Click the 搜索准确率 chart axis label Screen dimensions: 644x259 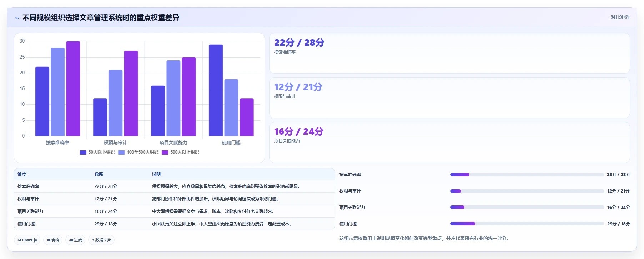pyautogui.click(x=58, y=143)
